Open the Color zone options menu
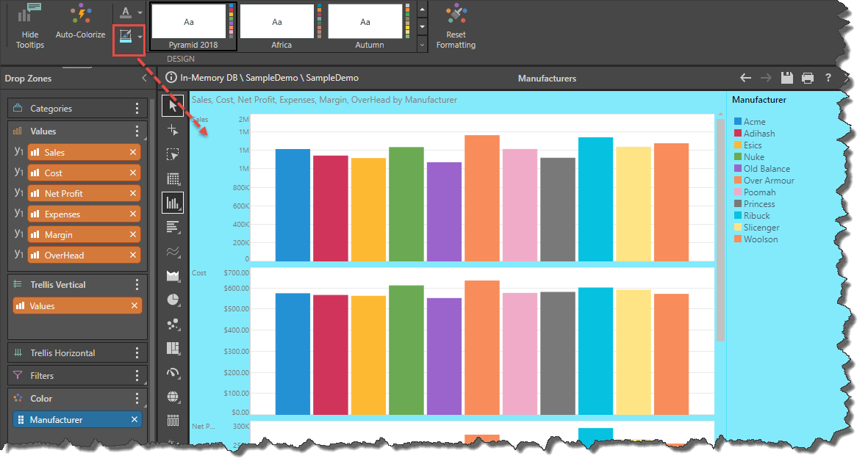The image size is (868, 467). 137,399
